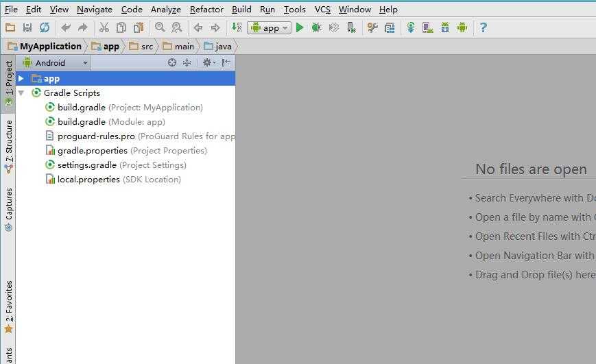Viewport: 596px width, 364px height.
Task: Click the Open folder toolbar icon
Action: 10,27
